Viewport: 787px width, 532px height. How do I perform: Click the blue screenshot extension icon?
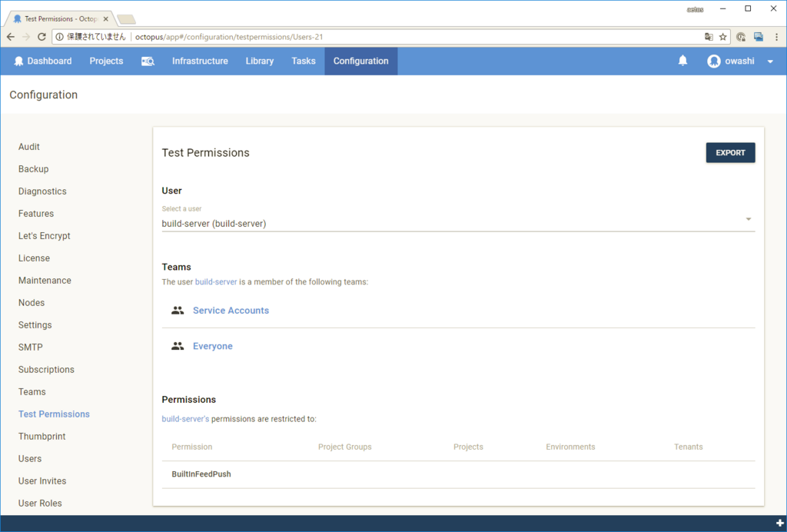[x=758, y=35]
